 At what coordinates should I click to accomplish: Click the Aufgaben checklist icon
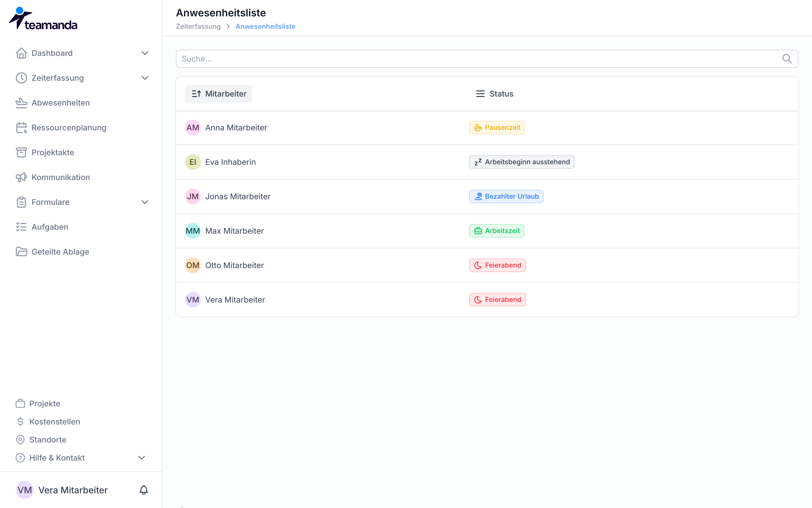[x=21, y=227]
